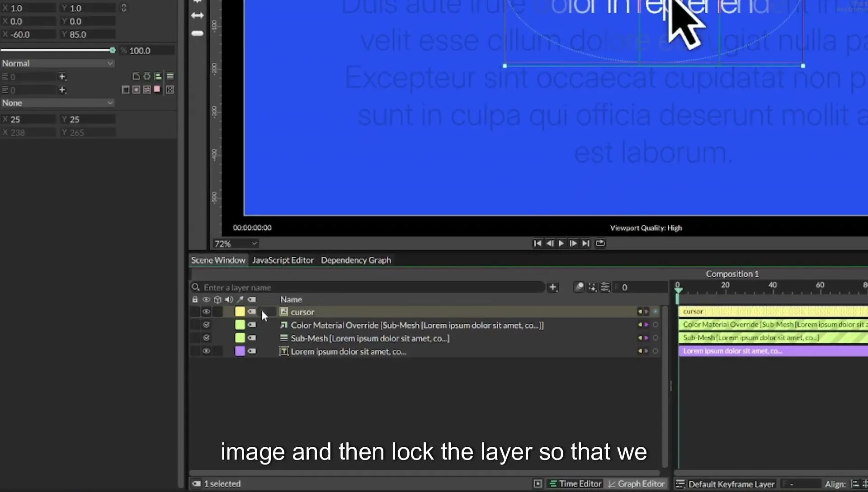Click the horizontal double-arrow tool icon
This screenshot has height=492, width=868.
(x=198, y=15)
